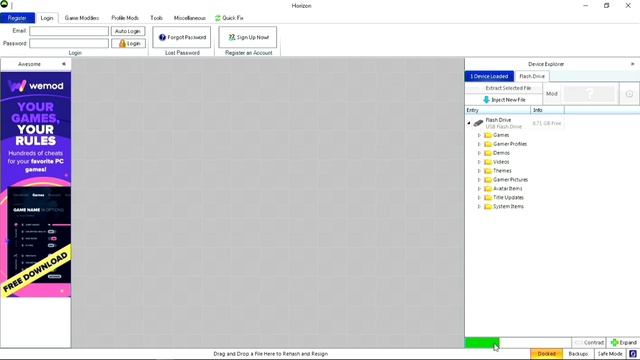
Task: Collapse the Flash Drive root node
Action: [x=469, y=123]
